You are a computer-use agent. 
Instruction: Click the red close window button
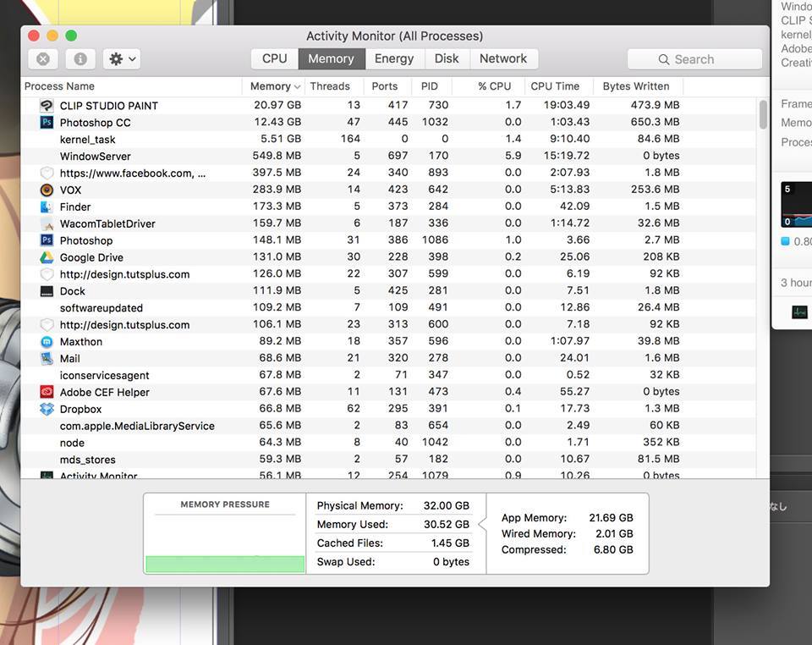[x=34, y=36]
